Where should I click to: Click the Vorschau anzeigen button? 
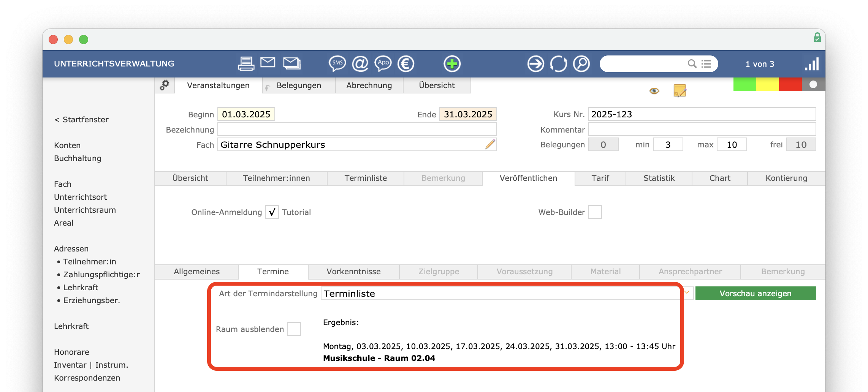pyautogui.click(x=756, y=293)
